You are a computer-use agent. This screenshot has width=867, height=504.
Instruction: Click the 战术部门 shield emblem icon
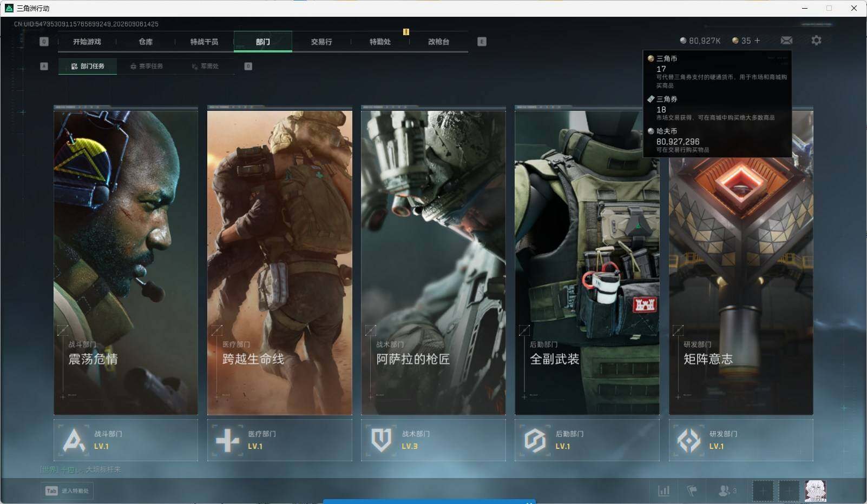[381, 440]
